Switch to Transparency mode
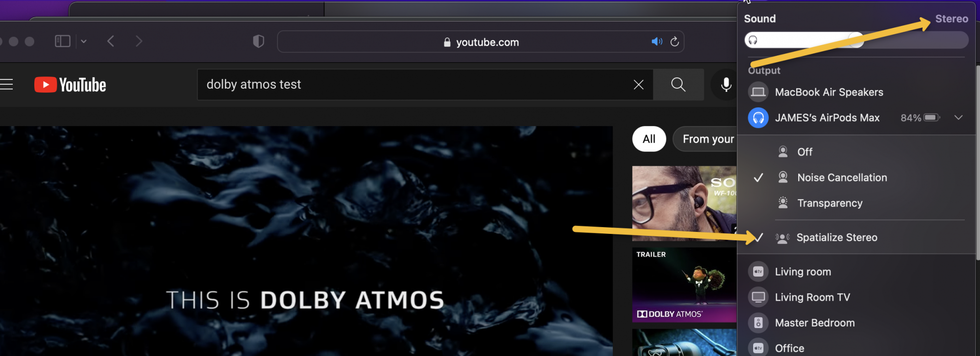The height and width of the screenshot is (356, 980). point(857,203)
